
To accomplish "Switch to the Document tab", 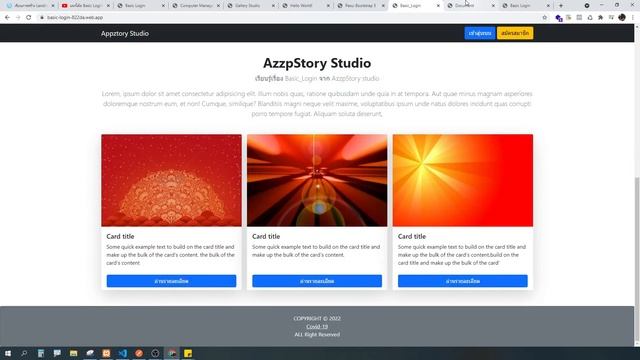I will coord(471,6).
